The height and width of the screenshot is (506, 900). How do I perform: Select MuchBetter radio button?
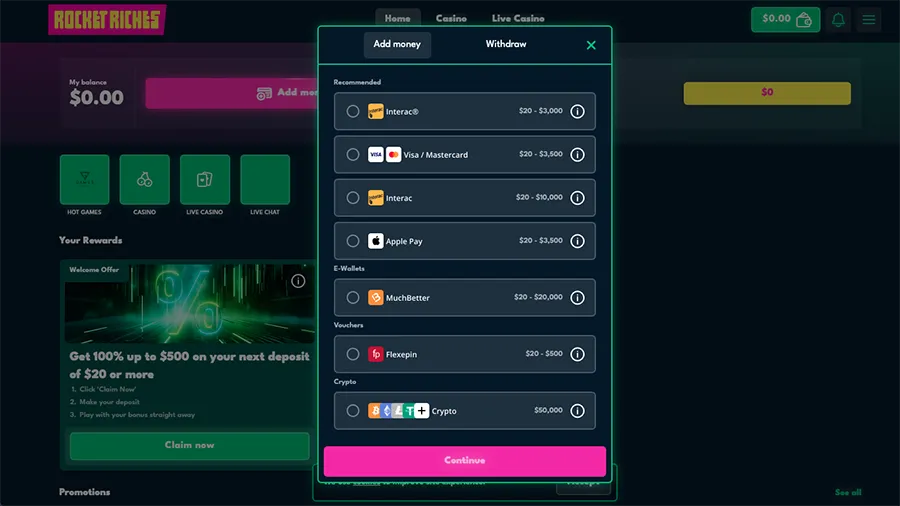(353, 297)
